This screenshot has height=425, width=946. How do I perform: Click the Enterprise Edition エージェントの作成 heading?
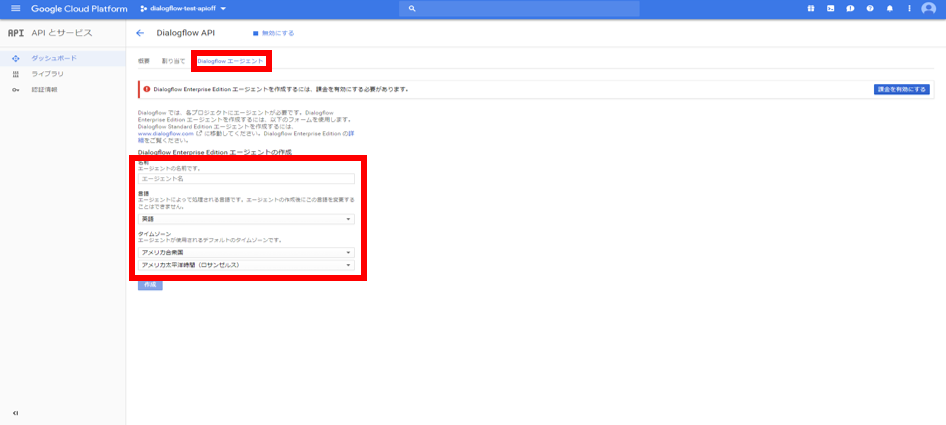click(215, 153)
